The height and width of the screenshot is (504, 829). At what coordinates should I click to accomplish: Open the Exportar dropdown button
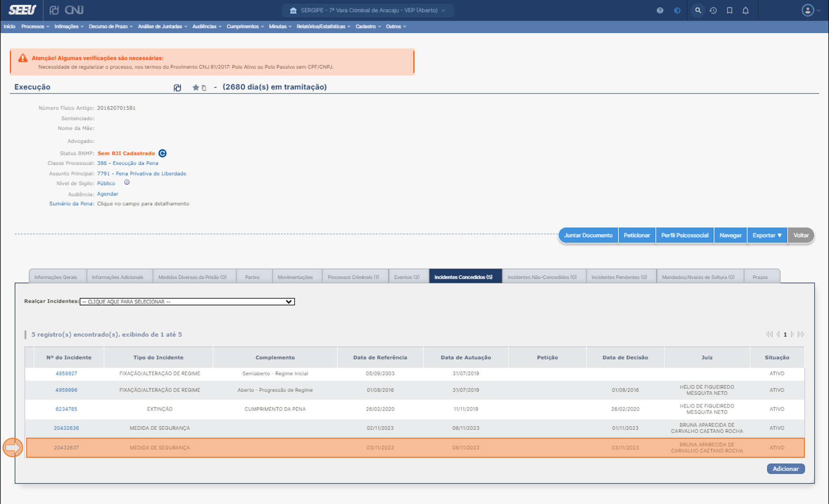click(767, 235)
